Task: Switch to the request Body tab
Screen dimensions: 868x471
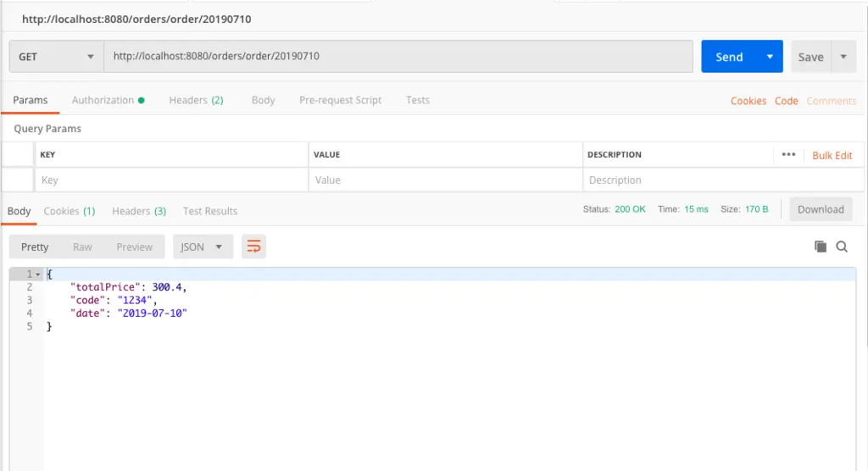Action: pyautogui.click(x=263, y=100)
